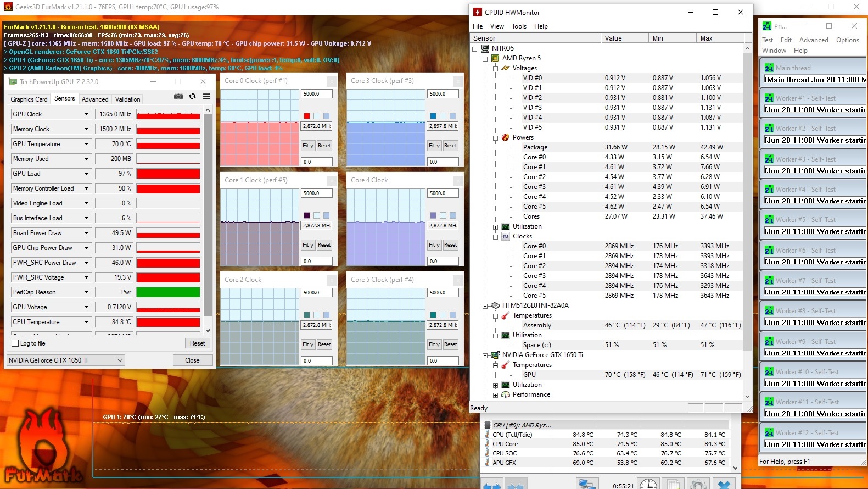This screenshot has height=489, width=868.
Task: Click the blue swatch in Core 3 Clock graph
Action: 433,116
